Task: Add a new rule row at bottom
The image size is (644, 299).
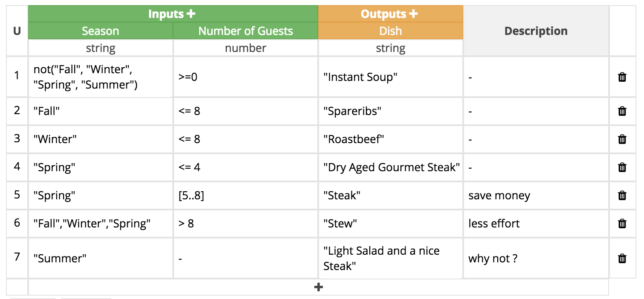Action: 318,287
